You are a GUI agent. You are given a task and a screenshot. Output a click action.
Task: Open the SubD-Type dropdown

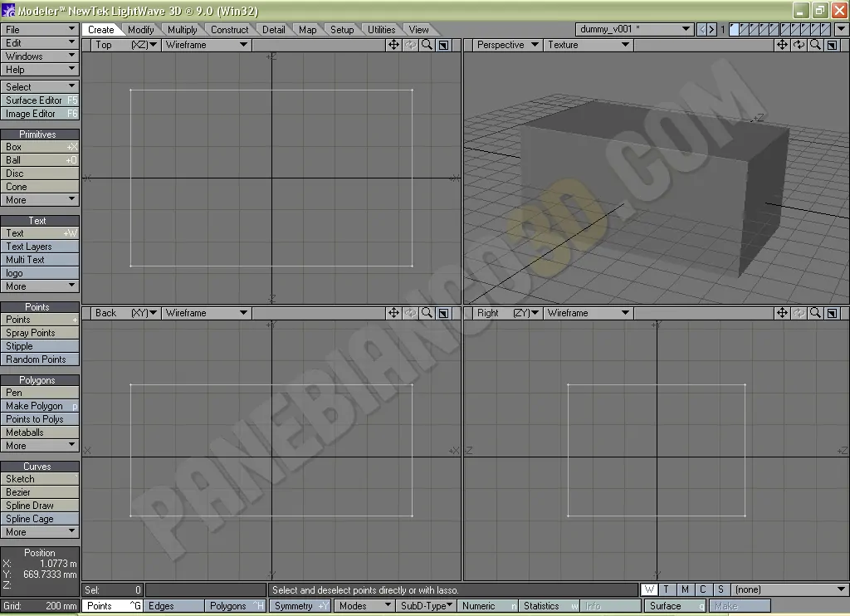pos(426,606)
